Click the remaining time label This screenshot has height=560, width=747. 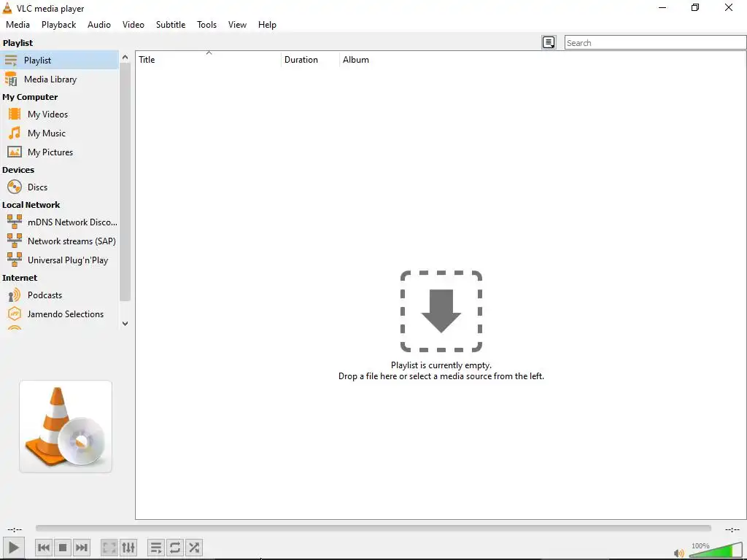pyautogui.click(x=732, y=529)
